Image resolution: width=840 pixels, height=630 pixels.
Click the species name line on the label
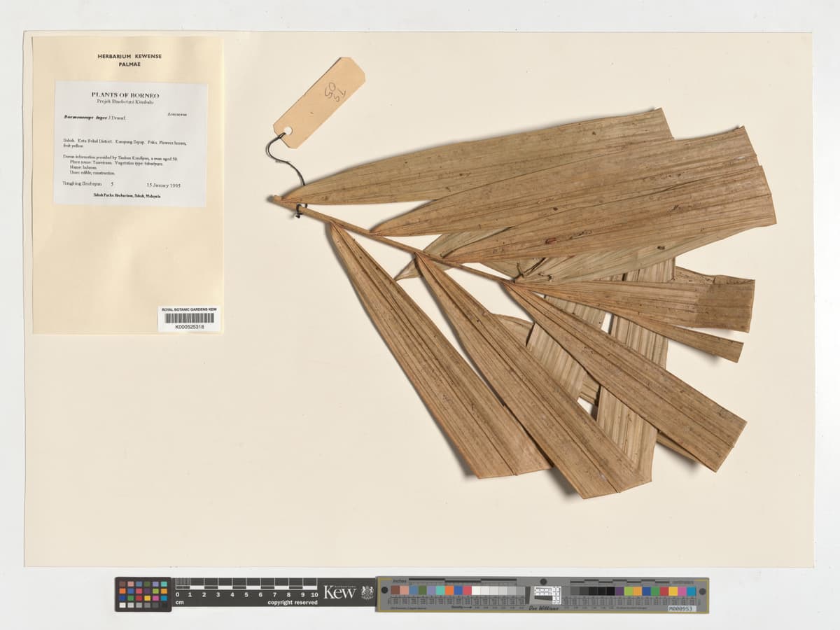(94, 118)
